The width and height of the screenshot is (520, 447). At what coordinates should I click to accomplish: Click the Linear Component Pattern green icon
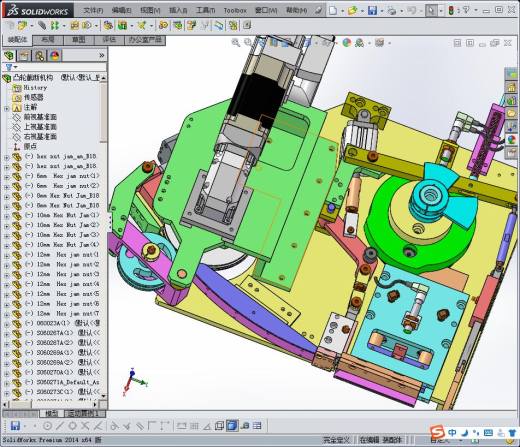[x=54, y=25]
